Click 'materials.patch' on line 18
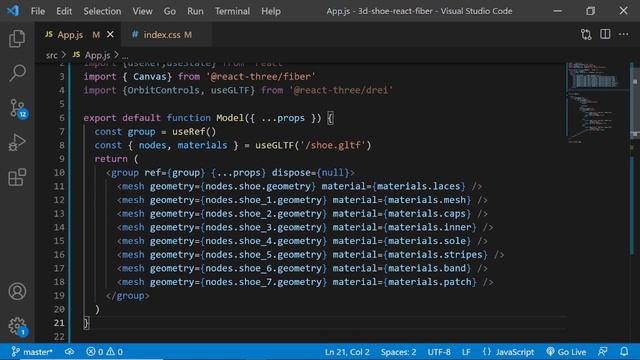The image size is (640, 360). pyautogui.click(x=430, y=282)
